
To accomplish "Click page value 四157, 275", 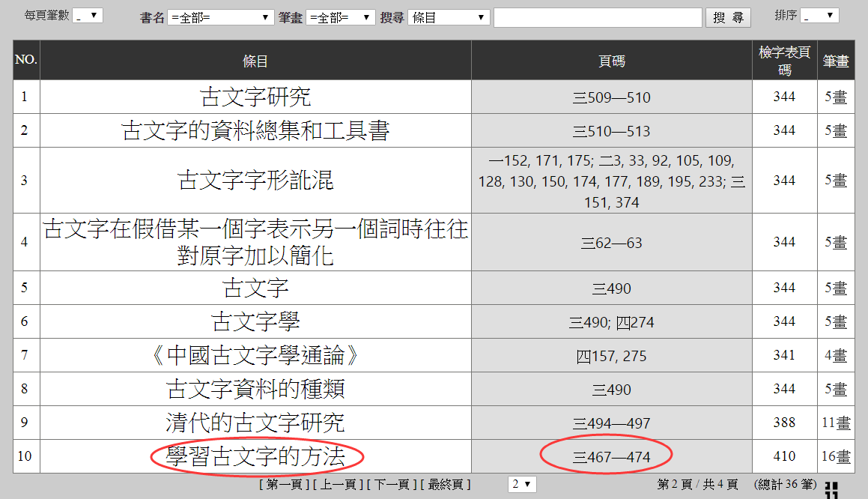I will (x=612, y=356).
